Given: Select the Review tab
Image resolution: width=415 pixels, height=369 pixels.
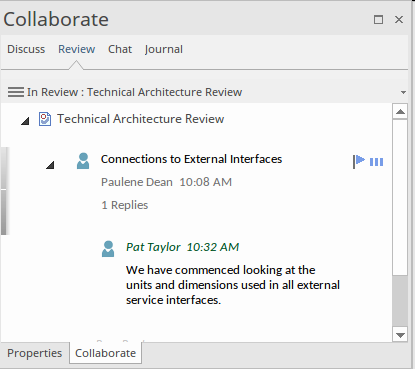Looking at the screenshot, I should coord(77,49).
